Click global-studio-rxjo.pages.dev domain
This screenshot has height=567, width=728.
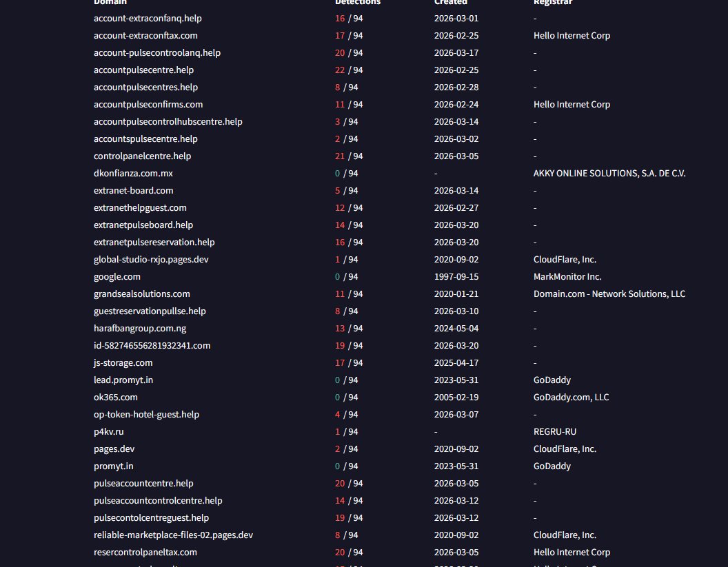(x=151, y=259)
